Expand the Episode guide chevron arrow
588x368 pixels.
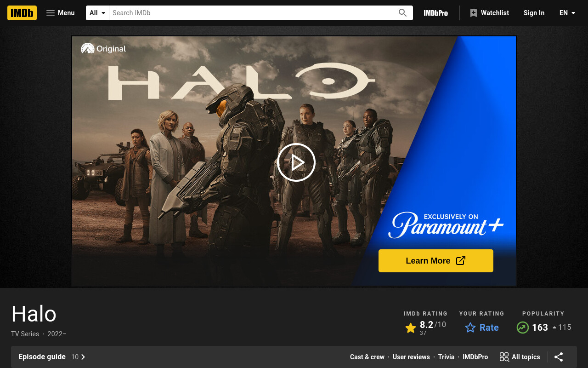coord(83,357)
